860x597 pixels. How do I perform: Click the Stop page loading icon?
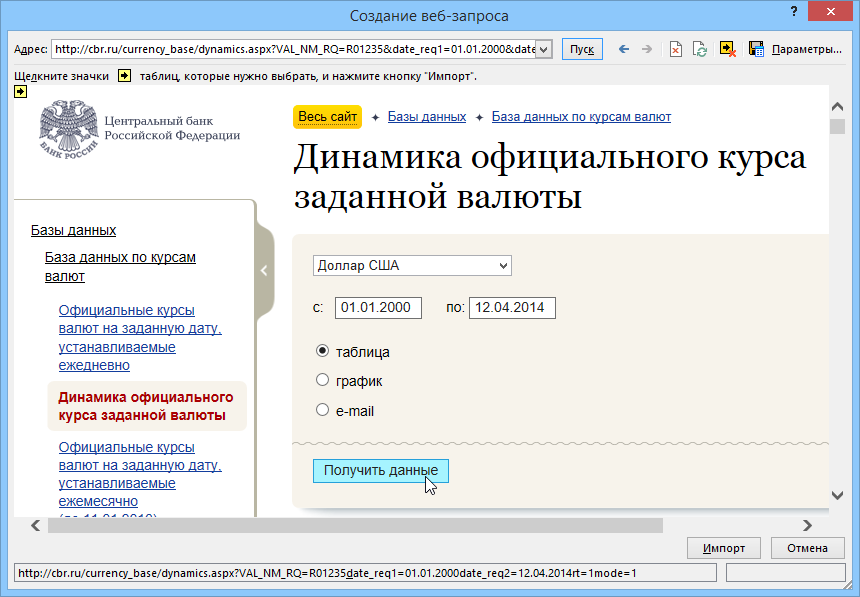[676, 49]
